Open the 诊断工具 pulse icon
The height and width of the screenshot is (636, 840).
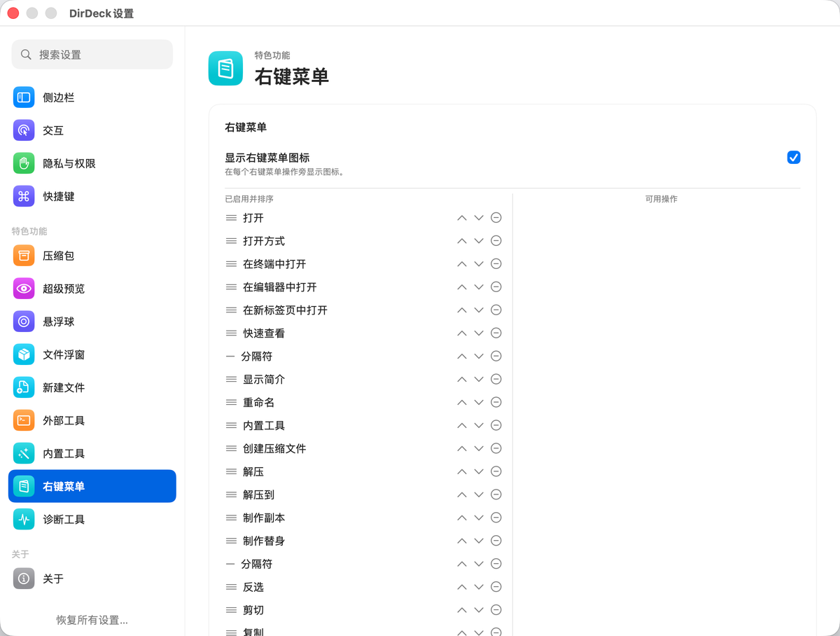(x=24, y=519)
